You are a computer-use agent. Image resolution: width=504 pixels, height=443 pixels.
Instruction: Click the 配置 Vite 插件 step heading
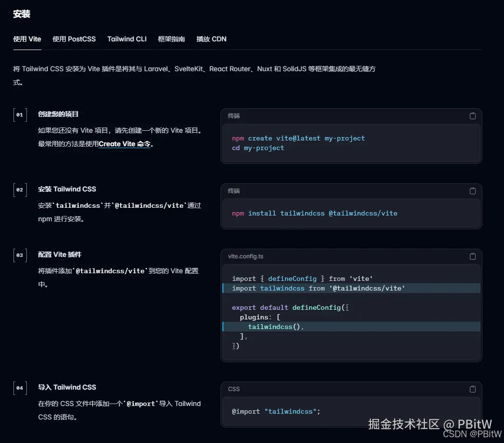(60, 254)
